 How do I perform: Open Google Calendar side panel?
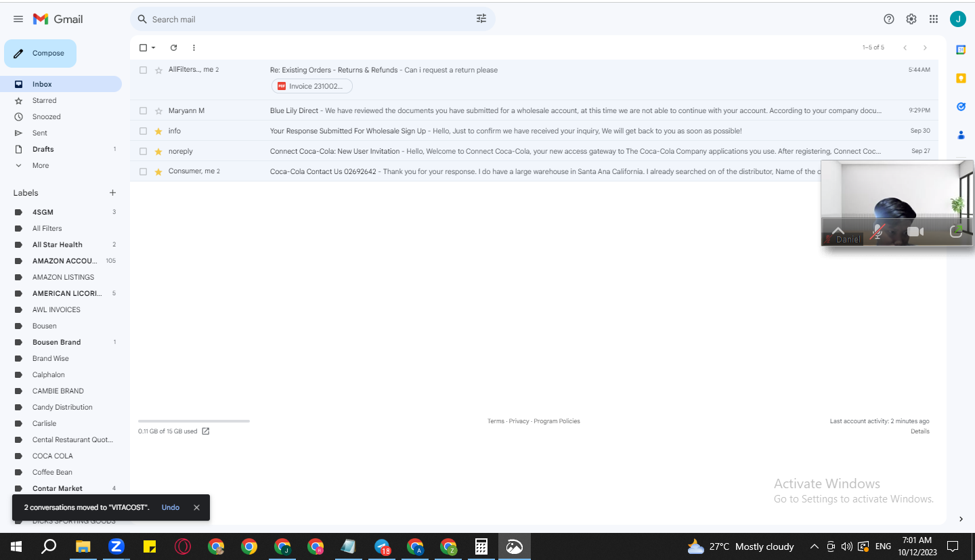960,49
